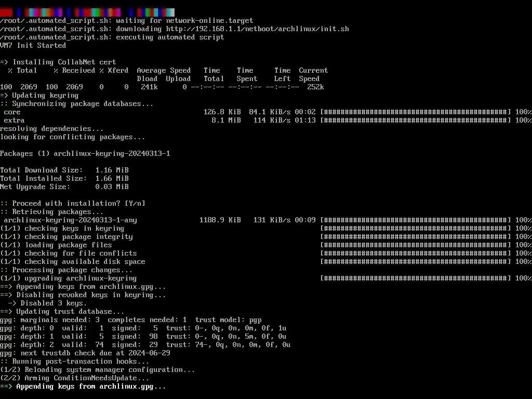Image resolution: width=532 pixels, height=399 pixels.
Task: Click "Disabling revoked keys in keyring..." line
Action: pos(83,295)
